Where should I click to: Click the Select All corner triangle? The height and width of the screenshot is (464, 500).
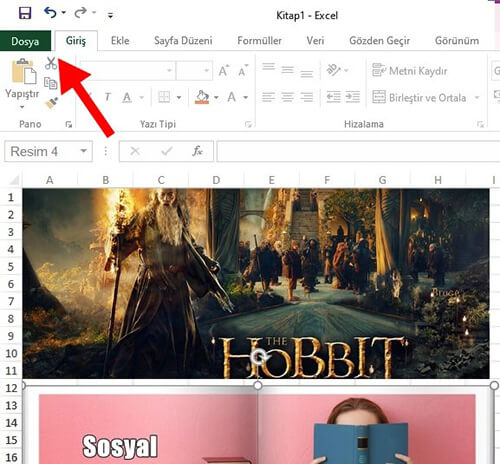(x=13, y=180)
